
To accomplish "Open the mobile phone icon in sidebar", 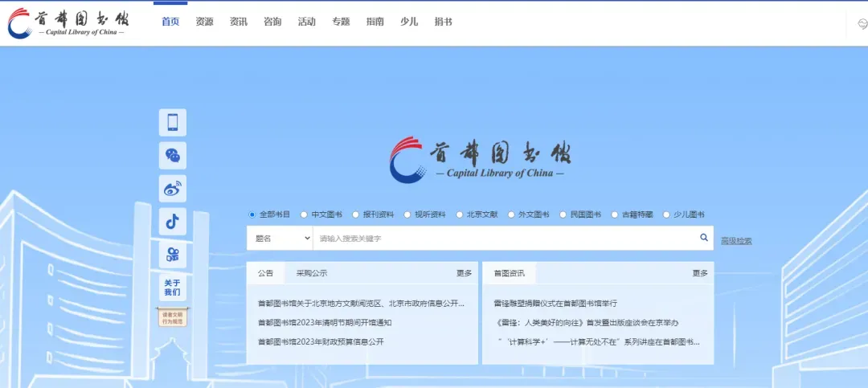I will tap(172, 122).
